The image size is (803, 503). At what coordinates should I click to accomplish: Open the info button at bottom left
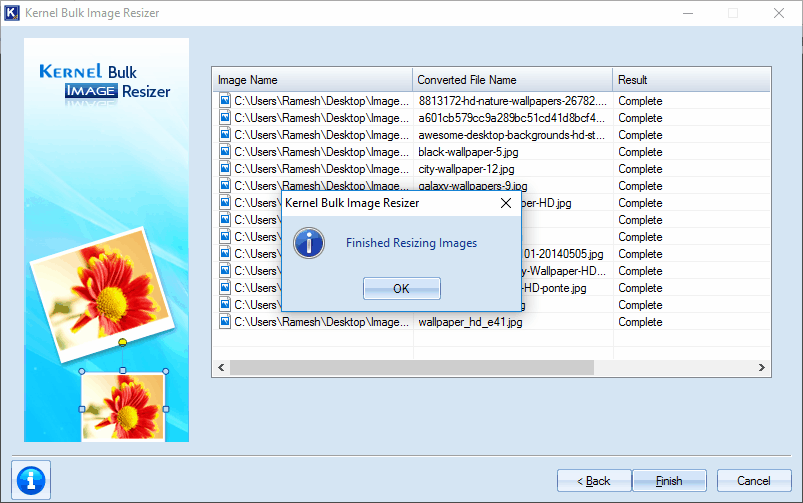tap(31, 480)
